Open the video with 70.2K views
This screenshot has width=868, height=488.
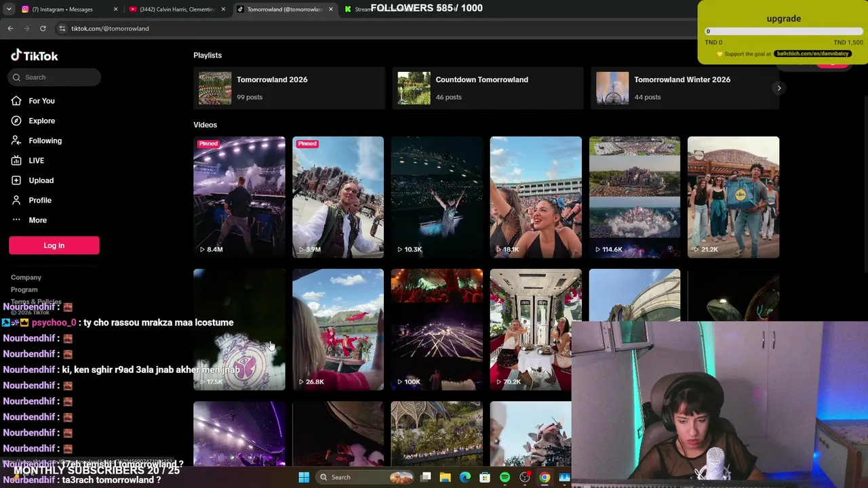coord(536,329)
